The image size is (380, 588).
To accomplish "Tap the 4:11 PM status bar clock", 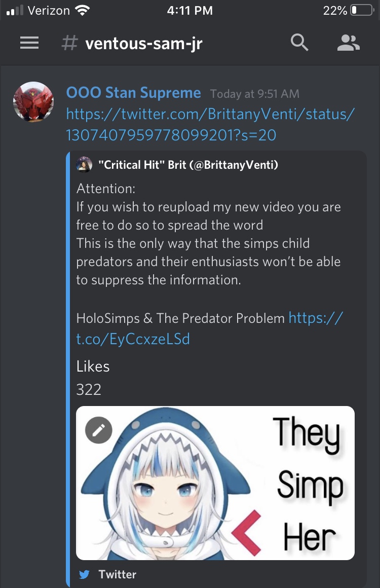I will pyautogui.click(x=189, y=11).
